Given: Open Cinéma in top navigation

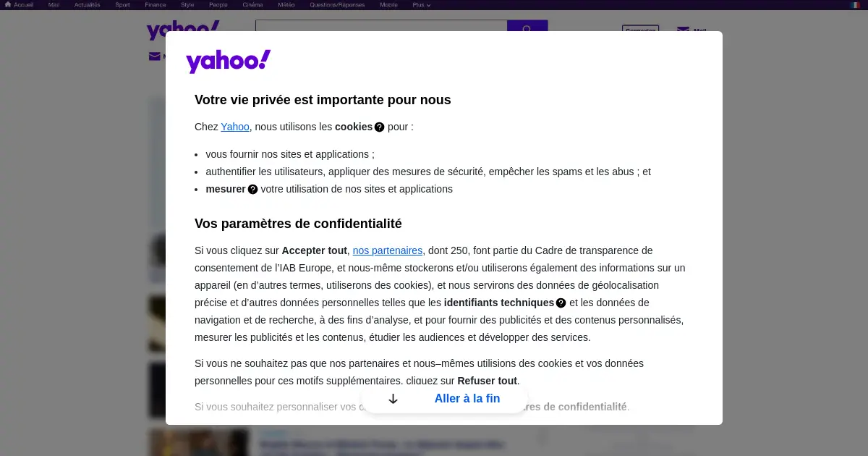Looking at the screenshot, I should [252, 4].
